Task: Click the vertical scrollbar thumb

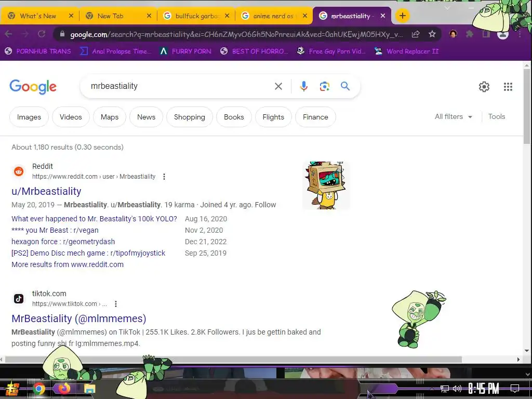Action: (527, 106)
